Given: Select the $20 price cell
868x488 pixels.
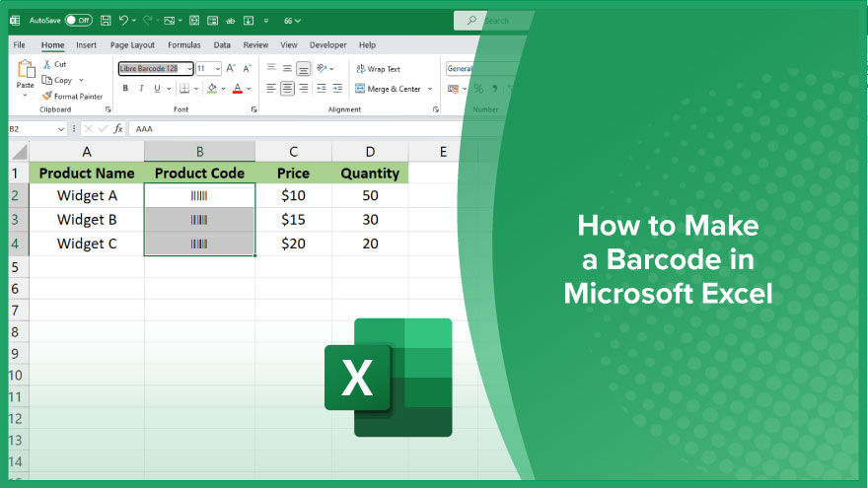Looking at the screenshot, I should pyautogui.click(x=293, y=244).
